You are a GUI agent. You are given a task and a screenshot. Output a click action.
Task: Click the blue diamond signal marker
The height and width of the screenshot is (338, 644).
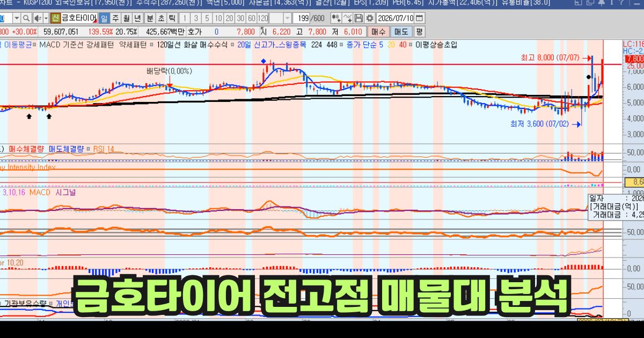coord(264,61)
